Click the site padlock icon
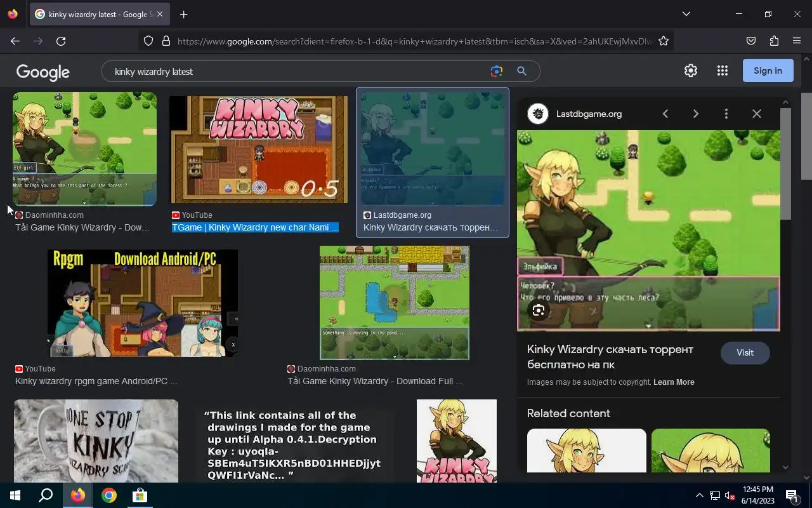 tap(166, 41)
